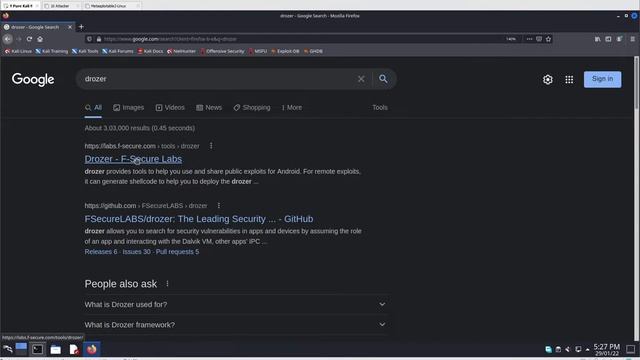Screen dimensions: 640x360
Task: Open the search Tools options
Action: click(380, 108)
